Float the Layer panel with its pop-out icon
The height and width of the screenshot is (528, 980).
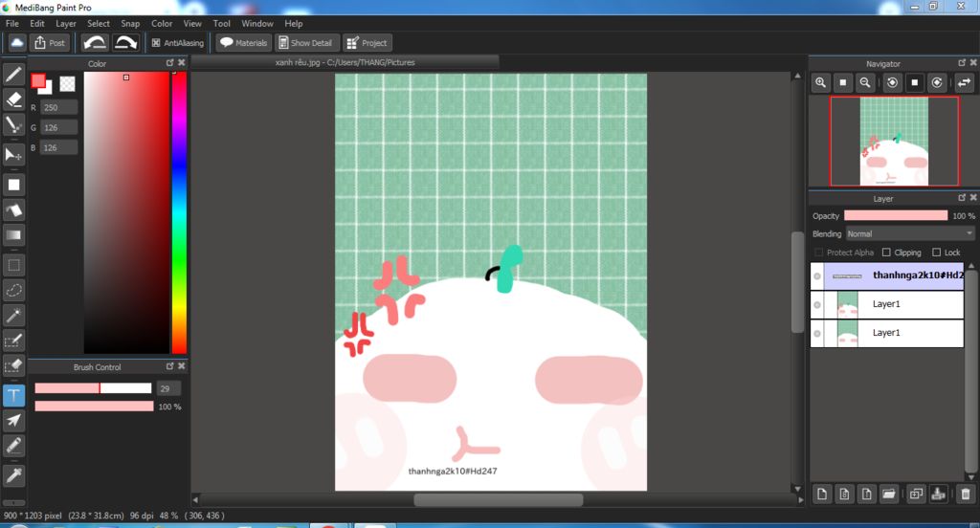click(x=962, y=197)
